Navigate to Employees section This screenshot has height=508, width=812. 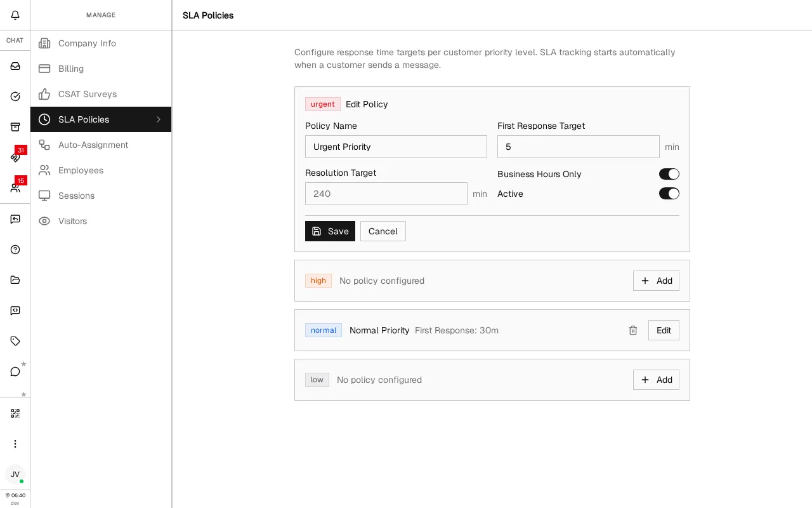click(x=81, y=170)
